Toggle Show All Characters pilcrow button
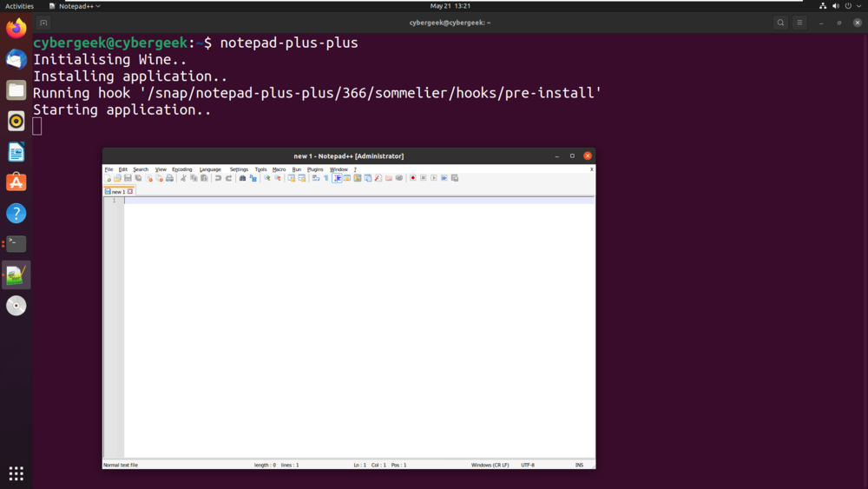 click(326, 178)
